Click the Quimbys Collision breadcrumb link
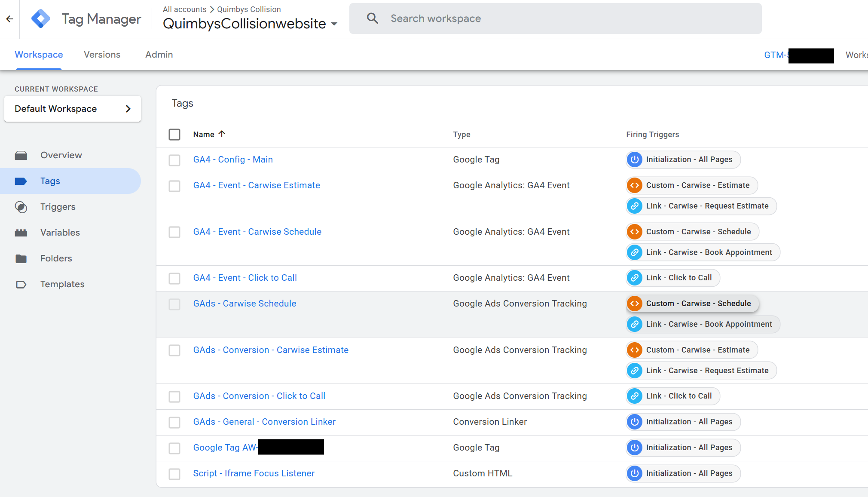This screenshot has height=497, width=868. click(x=249, y=9)
